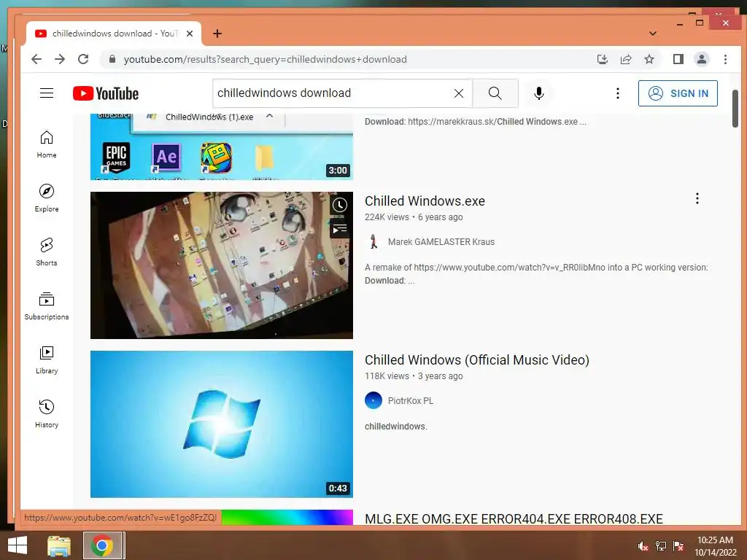Viewport: 747px width, 560px height.
Task: Click the SIGN IN button
Action: [x=678, y=93]
